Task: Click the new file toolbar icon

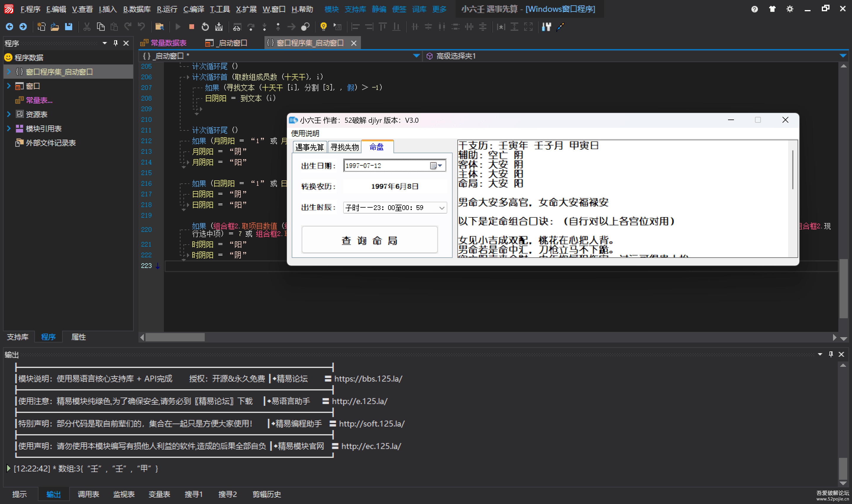Action: point(41,27)
